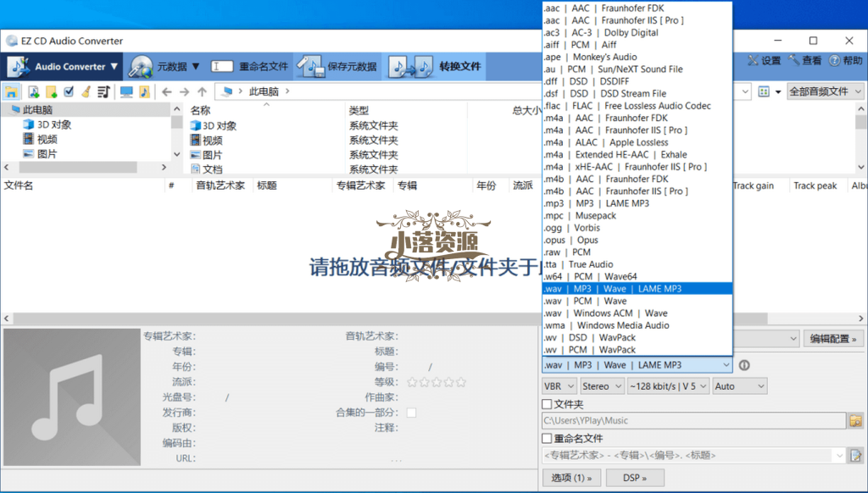
Task: Select .m4a ALAC Apple Lossless entry
Action: (637, 142)
